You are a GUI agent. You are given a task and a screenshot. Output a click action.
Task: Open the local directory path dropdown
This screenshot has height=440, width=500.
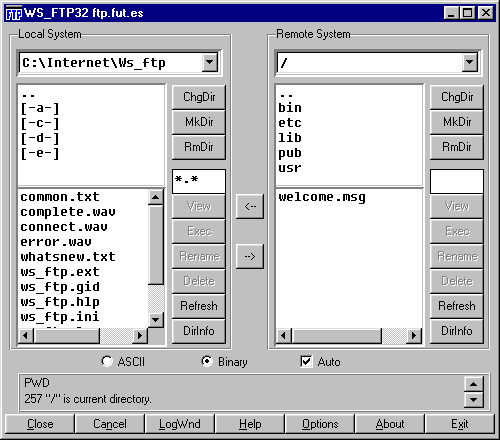pyautogui.click(x=210, y=62)
